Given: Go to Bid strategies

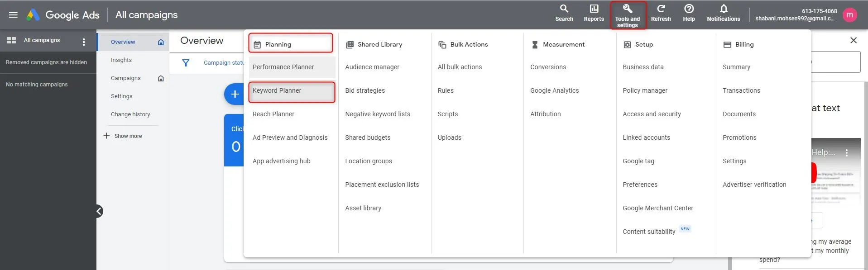Looking at the screenshot, I should [x=365, y=90].
